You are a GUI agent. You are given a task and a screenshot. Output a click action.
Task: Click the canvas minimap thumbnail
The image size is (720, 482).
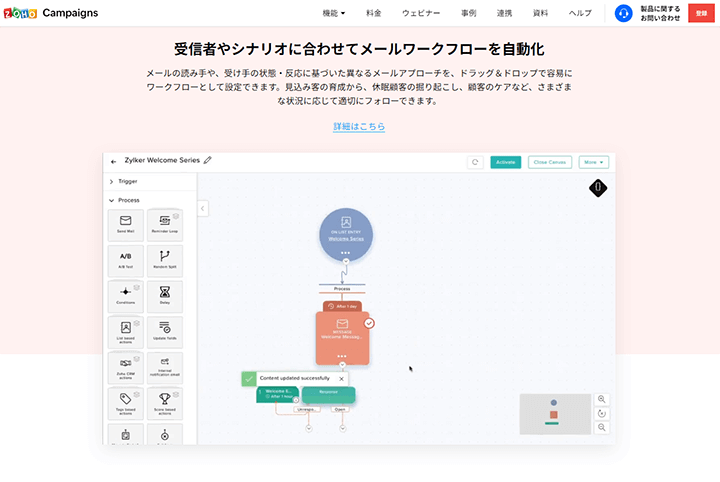pos(555,414)
